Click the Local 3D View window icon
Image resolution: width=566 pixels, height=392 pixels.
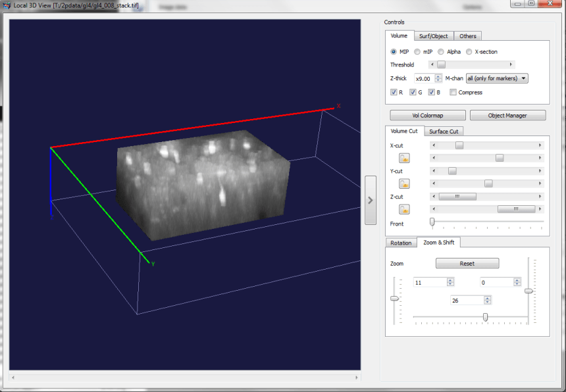tap(7, 5)
